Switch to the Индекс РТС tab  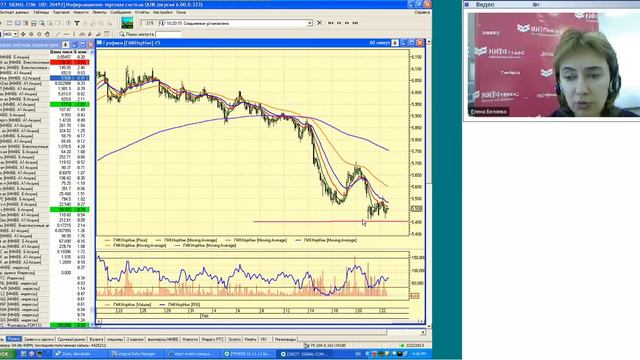pyautogui.click(x=213, y=339)
